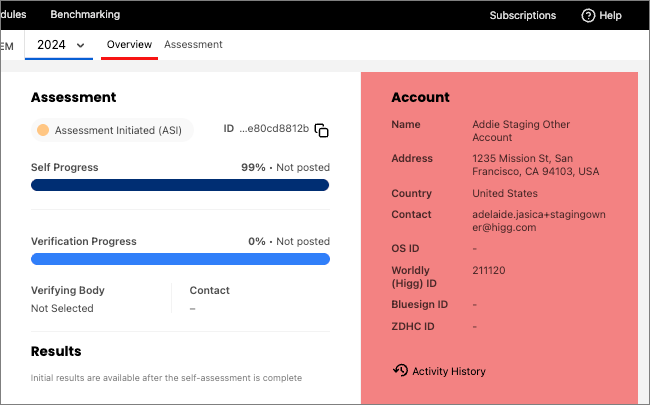Screen dimensions: 650x405
Task: Click the Self Progress bar
Action: [x=180, y=185]
